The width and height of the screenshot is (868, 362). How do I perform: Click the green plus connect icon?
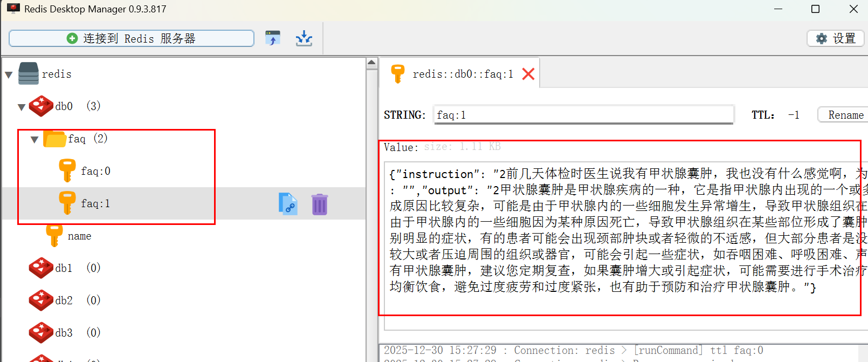pyautogui.click(x=72, y=38)
